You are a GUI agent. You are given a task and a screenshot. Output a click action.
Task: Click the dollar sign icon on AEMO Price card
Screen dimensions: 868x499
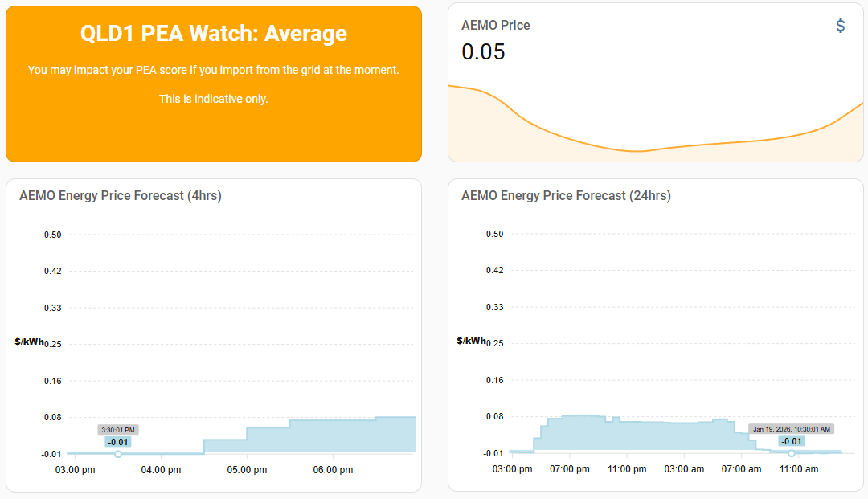[841, 25]
